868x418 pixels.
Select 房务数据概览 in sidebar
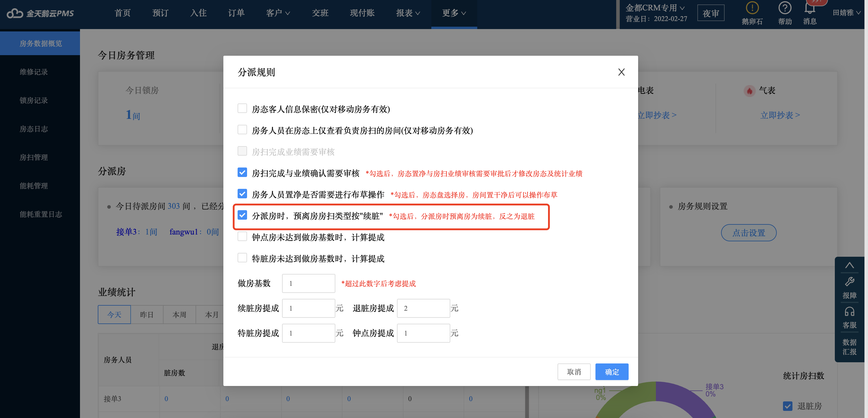point(40,44)
